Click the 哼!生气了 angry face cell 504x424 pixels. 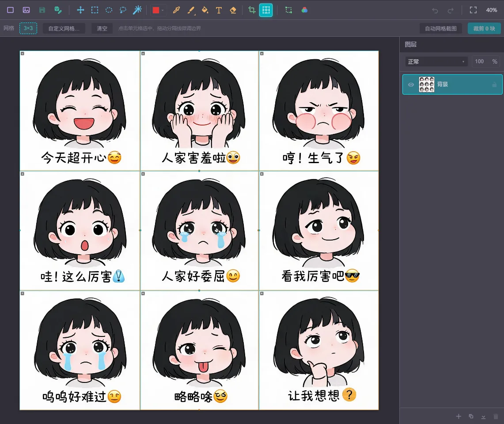click(x=319, y=111)
